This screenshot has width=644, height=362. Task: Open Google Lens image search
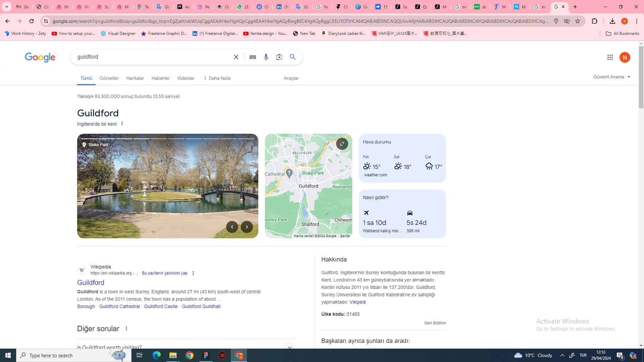click(x=279, y=57)
